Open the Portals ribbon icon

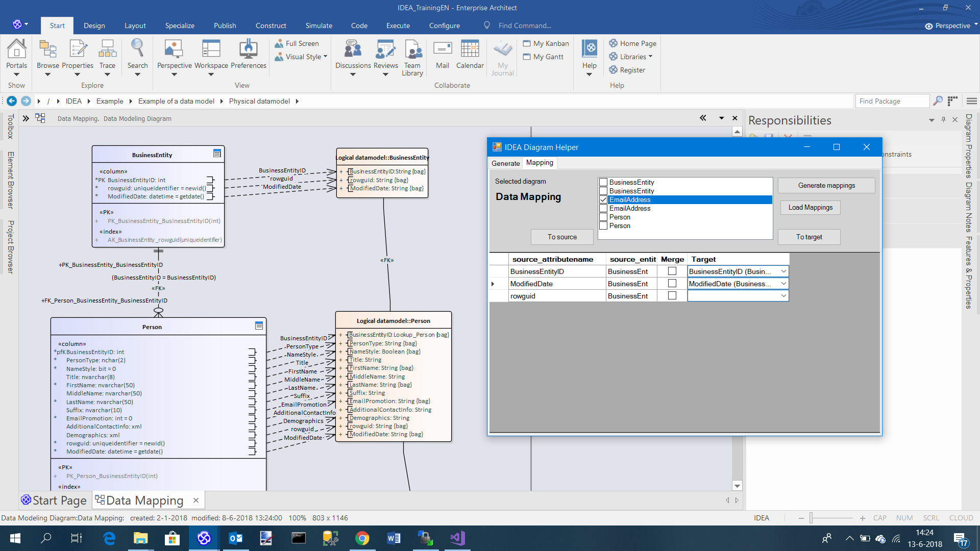pyautogui.click(x=16, y=50)
